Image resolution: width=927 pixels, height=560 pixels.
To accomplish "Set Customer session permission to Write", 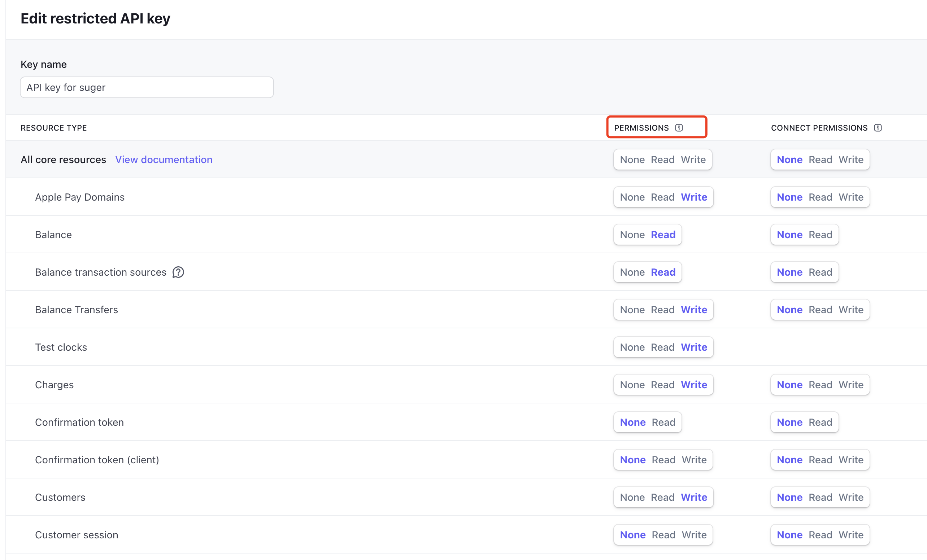I will click(x=694, y=535).
